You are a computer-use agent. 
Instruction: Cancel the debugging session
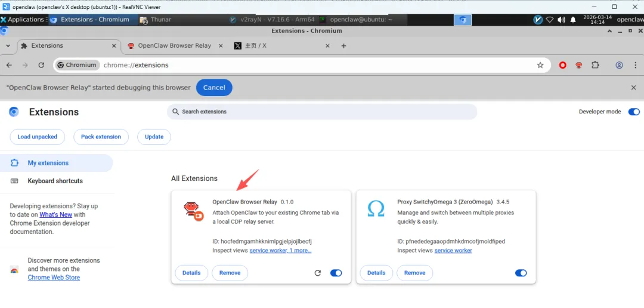(x=214, y=88)
